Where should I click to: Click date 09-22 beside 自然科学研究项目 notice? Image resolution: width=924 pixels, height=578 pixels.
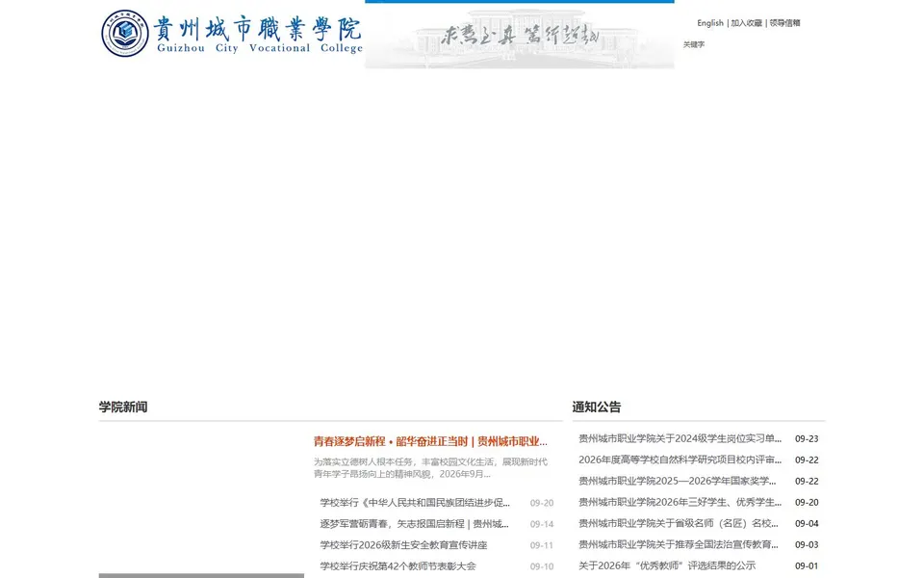(x=807, y=460)
